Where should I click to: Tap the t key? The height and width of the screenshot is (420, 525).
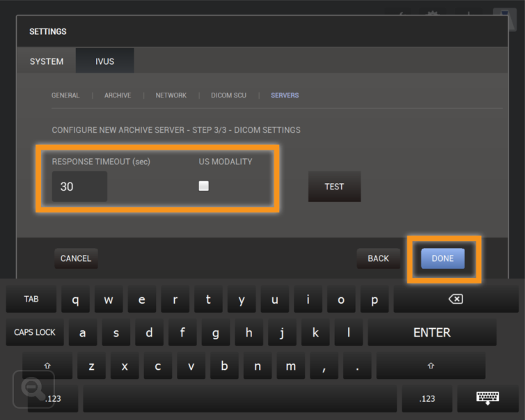coord(208,299)
